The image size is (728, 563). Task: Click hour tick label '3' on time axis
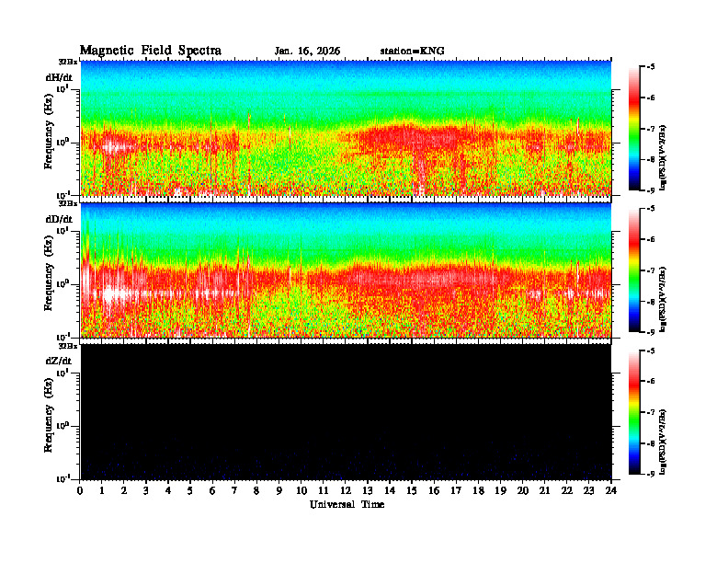tap(146, 491)
